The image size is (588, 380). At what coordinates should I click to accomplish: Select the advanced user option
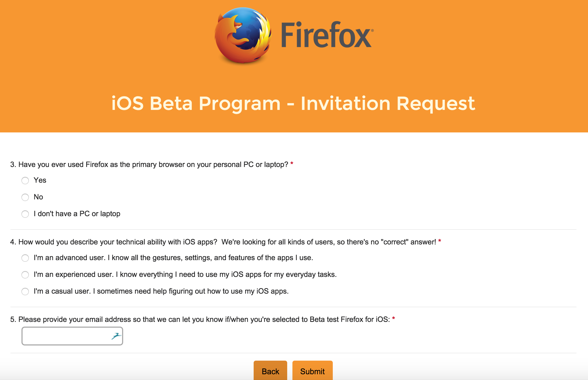coord(25,258)
